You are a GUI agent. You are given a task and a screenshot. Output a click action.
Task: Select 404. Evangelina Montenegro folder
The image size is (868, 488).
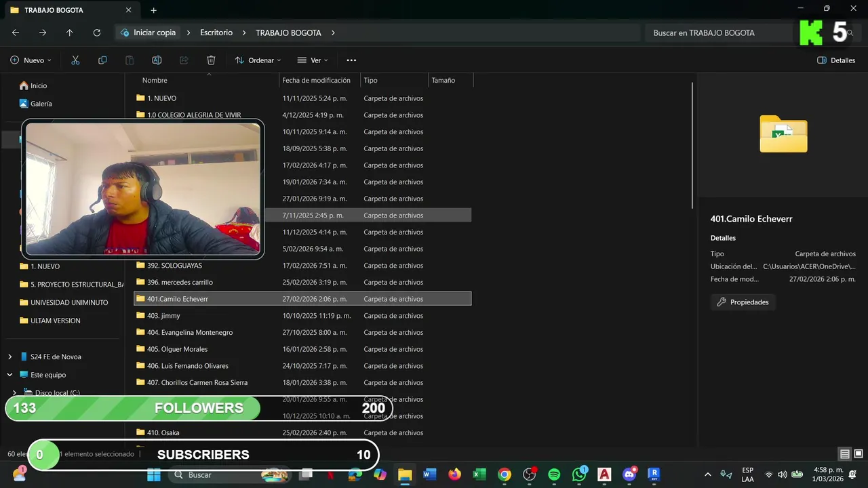point(302,332)
